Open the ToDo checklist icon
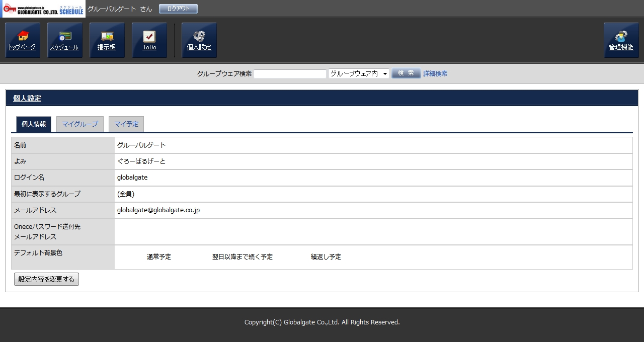Image resolution: width=644 pixels, height=342 pixels. pos(149,40)
